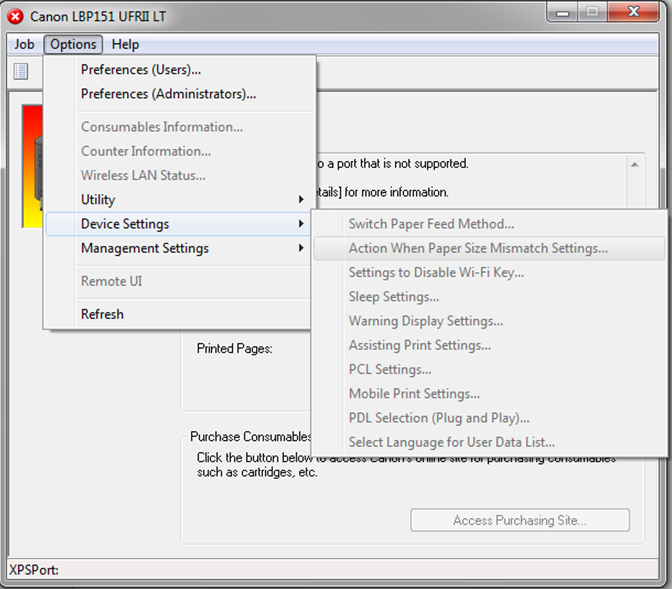Open Sleep Settings... entry
The height and width of the screenshot is (589, 672).
point(489,297)
